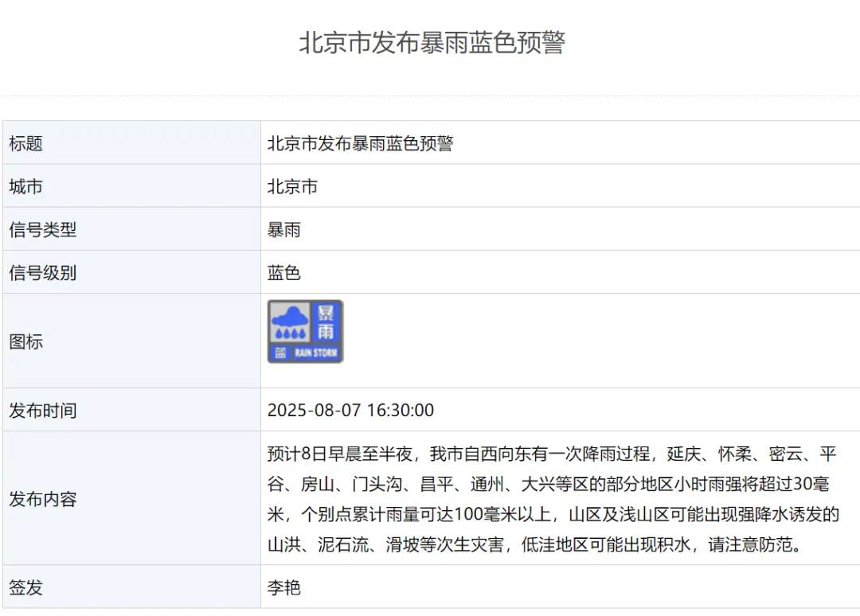
Task: Click the title value 北京市发布暴雨蓝色预警 in the table
Action: tap(360, 143)
